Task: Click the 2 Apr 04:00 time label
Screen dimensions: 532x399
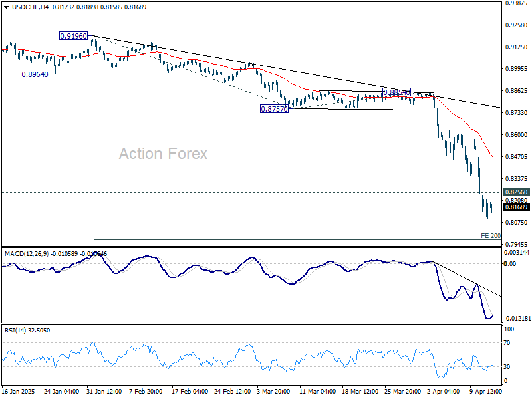Action: [x=444, y=392]
